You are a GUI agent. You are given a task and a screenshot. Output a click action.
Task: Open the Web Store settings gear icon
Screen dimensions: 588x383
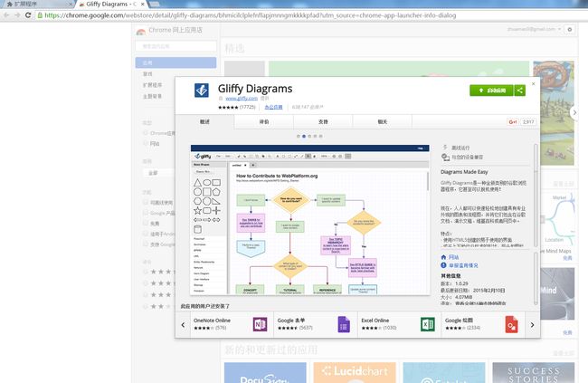[570, 29]
